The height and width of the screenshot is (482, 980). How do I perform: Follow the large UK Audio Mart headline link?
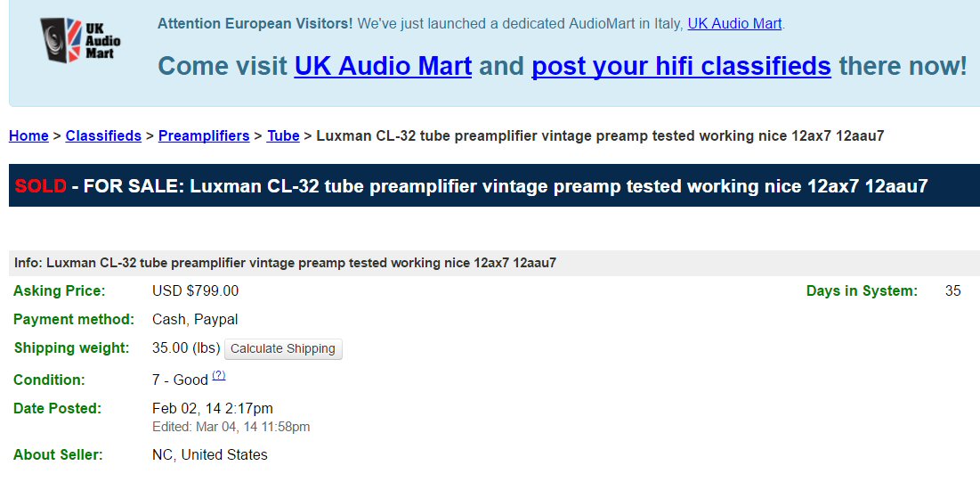tap(383, 66)
